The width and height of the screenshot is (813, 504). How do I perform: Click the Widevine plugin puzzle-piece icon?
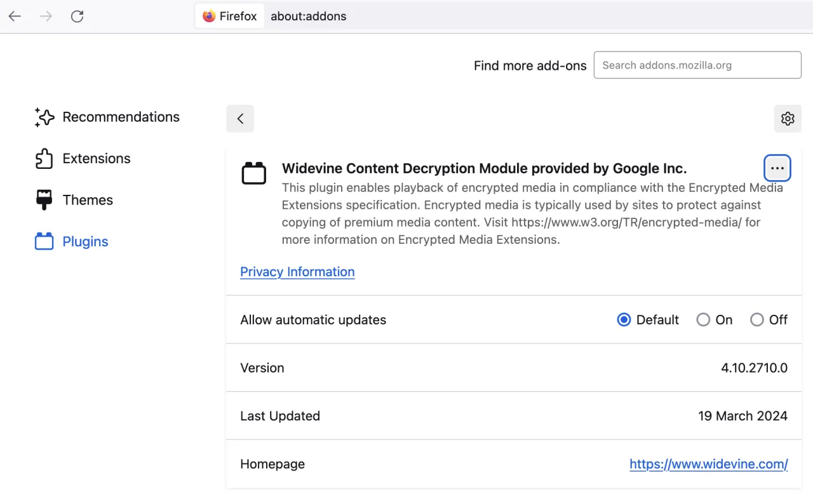pos(254,172)
